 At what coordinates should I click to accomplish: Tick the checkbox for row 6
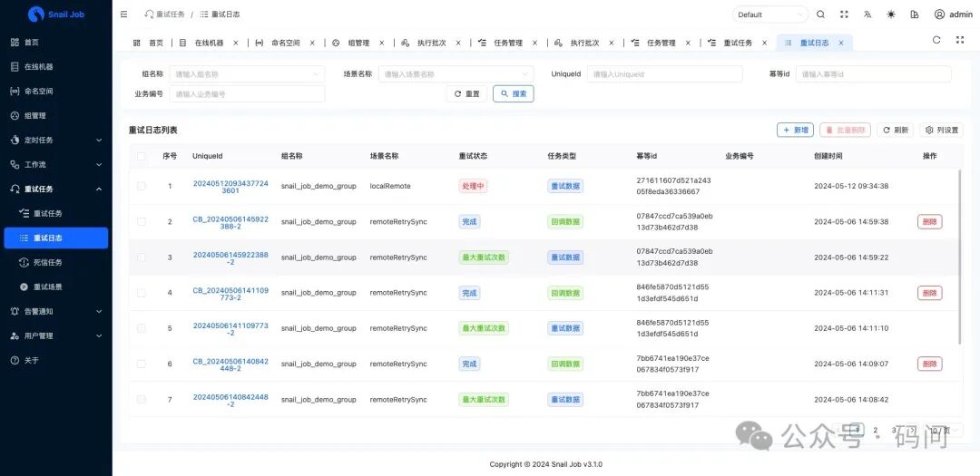tap(142, 364)
